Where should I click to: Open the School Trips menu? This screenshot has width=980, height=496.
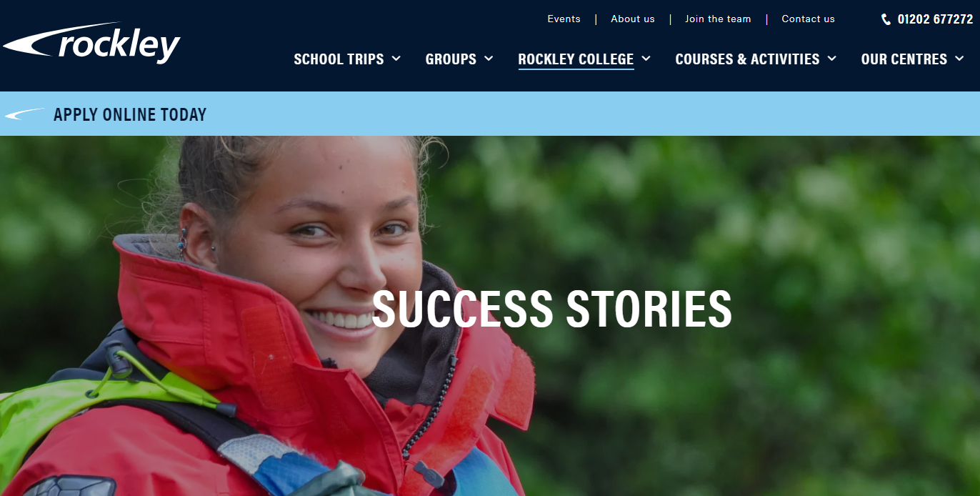(339, 59)
